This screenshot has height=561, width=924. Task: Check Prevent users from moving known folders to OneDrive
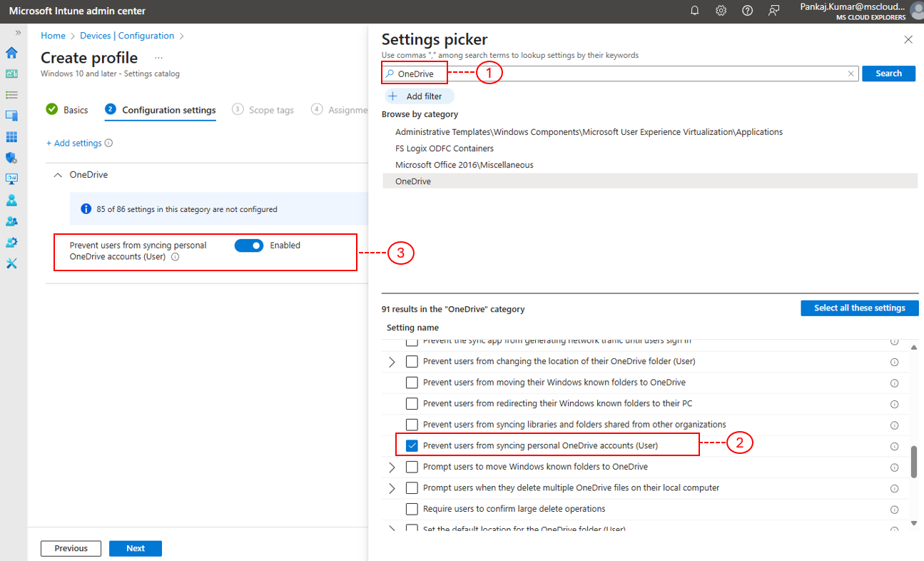pos(412,383)
